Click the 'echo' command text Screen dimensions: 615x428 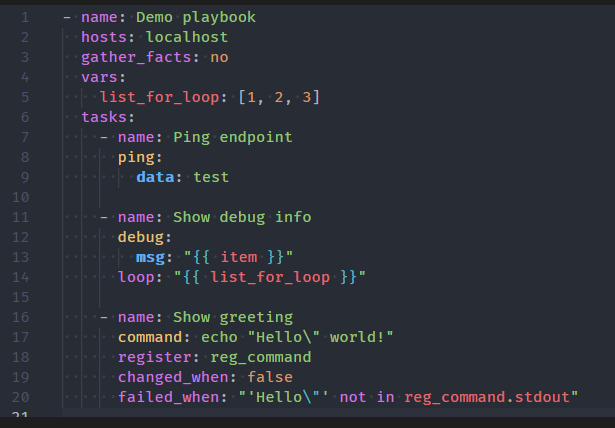click(x=219, y=337)
